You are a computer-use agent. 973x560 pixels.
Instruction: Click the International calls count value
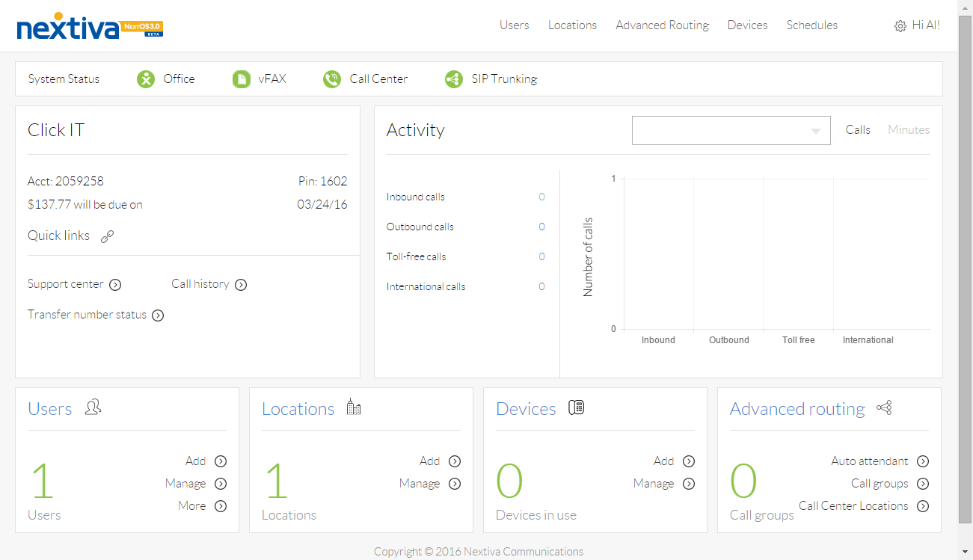point(542,287)
